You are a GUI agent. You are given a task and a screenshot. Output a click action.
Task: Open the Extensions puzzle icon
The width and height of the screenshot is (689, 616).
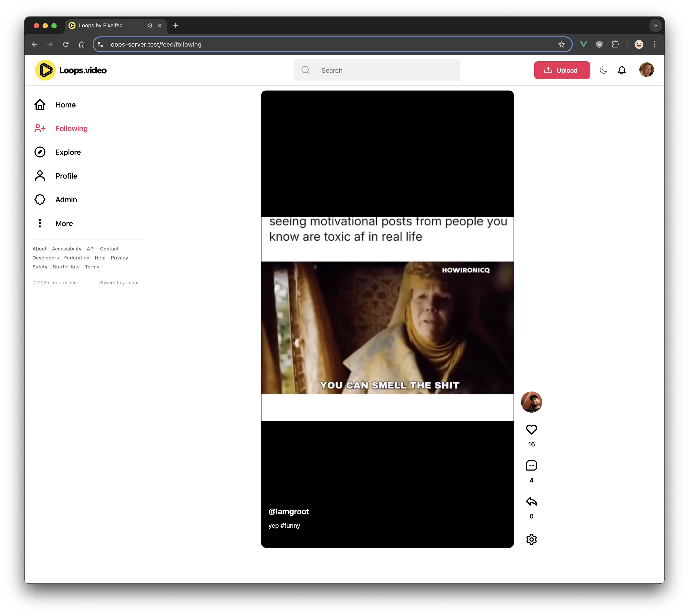point(615,44)
